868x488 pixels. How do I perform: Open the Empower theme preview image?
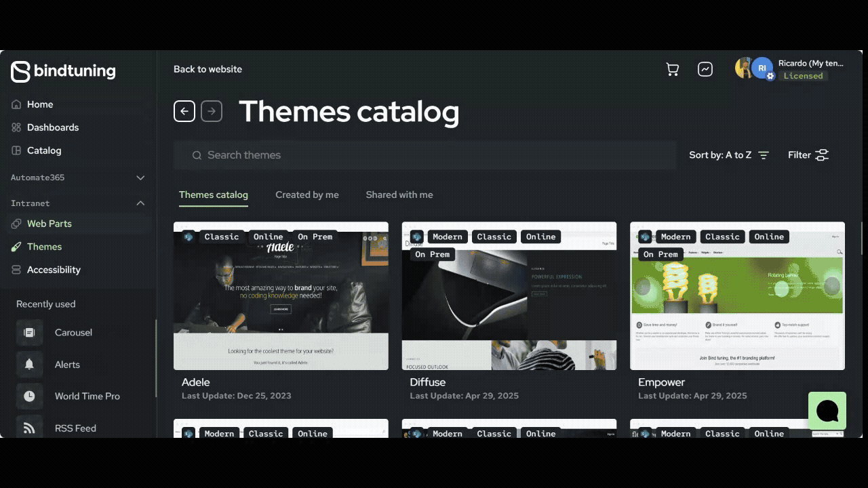pyautogui.click(x=737, y=296)
